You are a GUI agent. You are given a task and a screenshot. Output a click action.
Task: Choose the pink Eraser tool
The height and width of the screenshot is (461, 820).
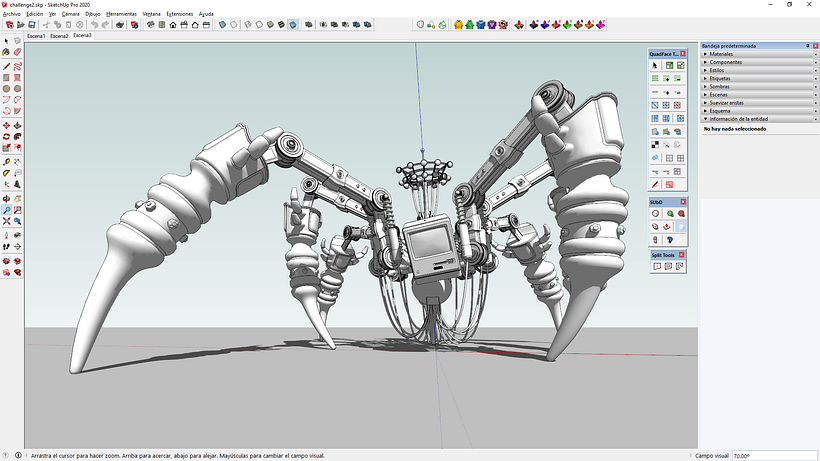[17, 52]
